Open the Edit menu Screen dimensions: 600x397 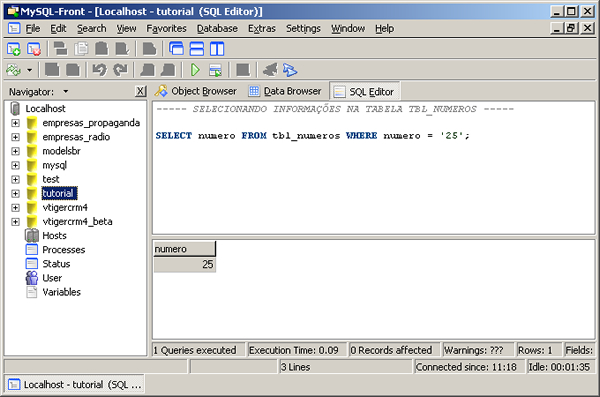click(x=58, y=29)
